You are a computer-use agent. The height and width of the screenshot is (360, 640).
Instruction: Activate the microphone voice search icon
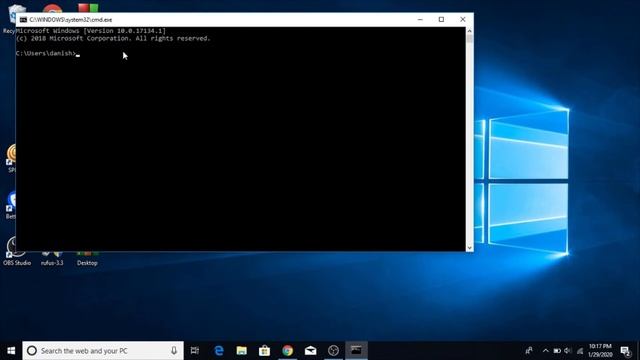coord(174,351)
